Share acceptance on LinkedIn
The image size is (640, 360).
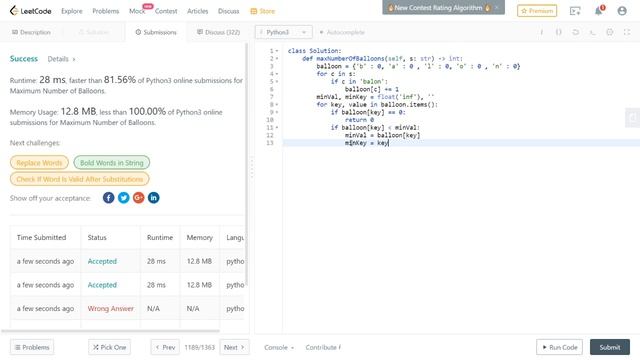click(x=153, y=198)
